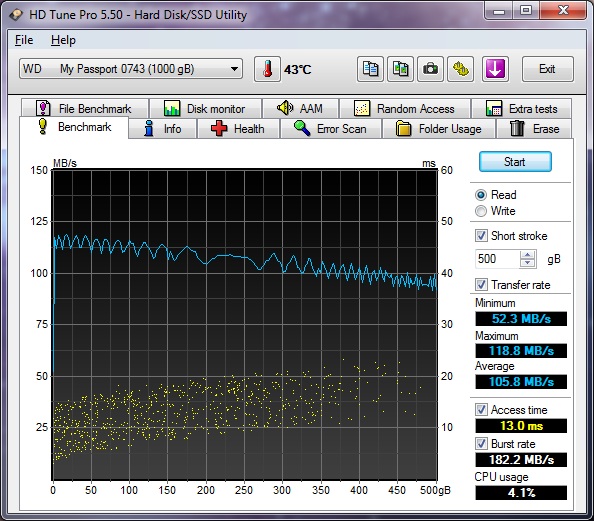Click the copy info to clipboard icon
The width and height of the screenshot is (594, 521).
[x=370, y=69]
